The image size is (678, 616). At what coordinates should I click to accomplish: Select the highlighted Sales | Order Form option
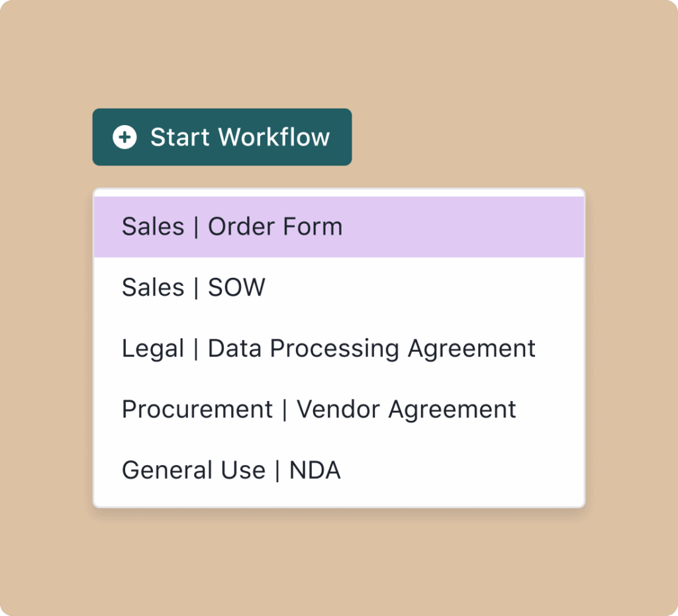coord(232,226)
